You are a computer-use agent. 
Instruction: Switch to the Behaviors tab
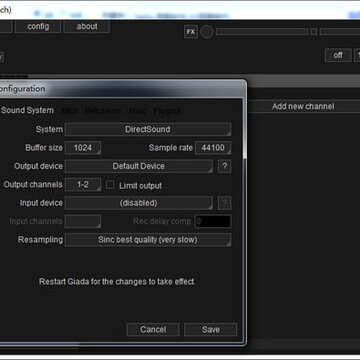click(103, 111)
